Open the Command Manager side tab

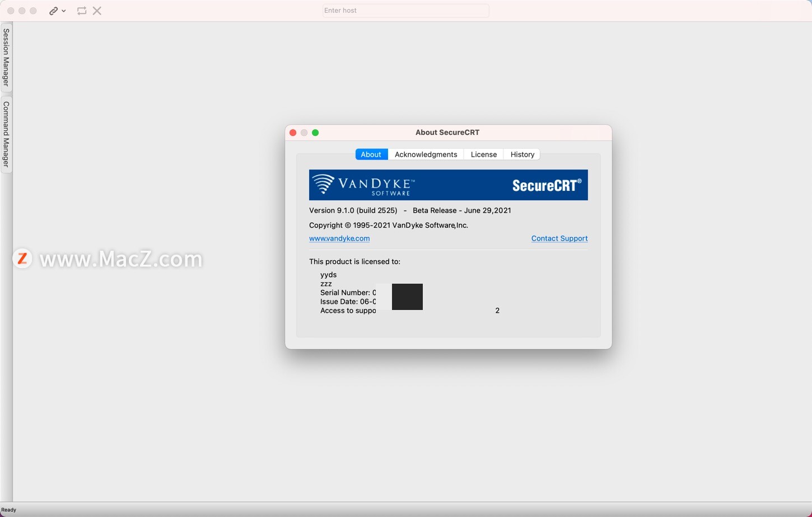pyautogui.click(x=6, y=134)
